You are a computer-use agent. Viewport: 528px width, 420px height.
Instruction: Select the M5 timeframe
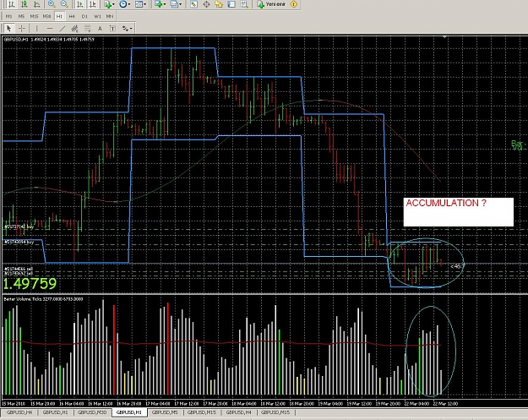pyautogui.click(x=22, y=16)
